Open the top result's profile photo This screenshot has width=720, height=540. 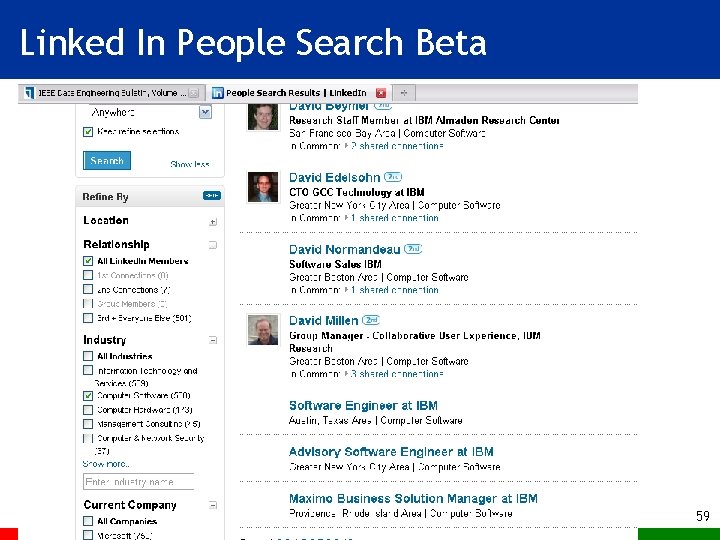coord(263,117)
